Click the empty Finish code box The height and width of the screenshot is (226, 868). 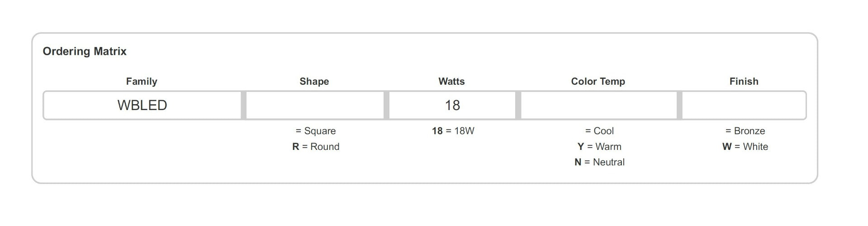click(x=744, y=105)
